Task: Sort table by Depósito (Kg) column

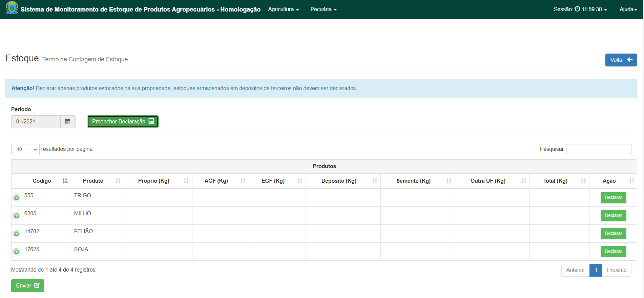Action: click(343, 181)
